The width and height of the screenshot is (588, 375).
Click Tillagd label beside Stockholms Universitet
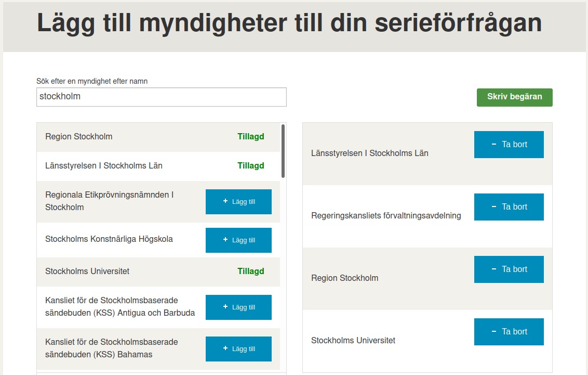pyautogui.click(x=251, y=271)
